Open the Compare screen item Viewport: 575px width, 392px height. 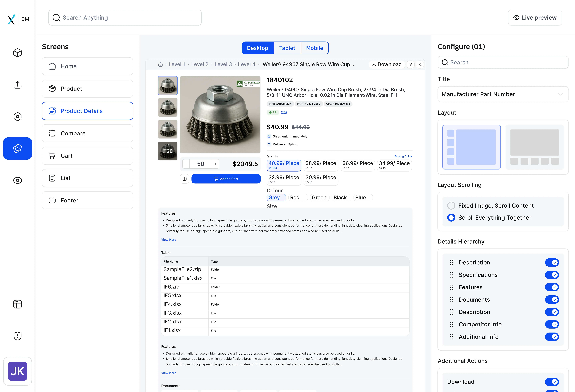click(87, 133)
